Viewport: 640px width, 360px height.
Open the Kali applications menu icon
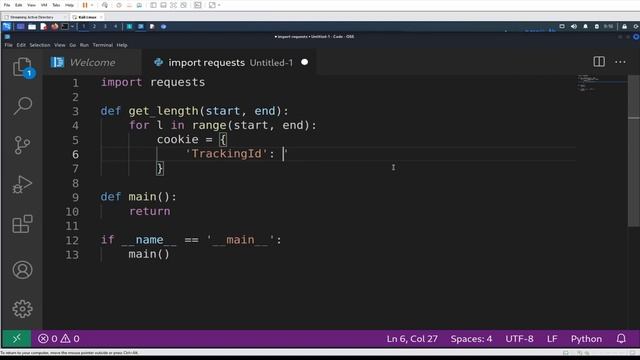pyautogui.click(x=7, y=27)
